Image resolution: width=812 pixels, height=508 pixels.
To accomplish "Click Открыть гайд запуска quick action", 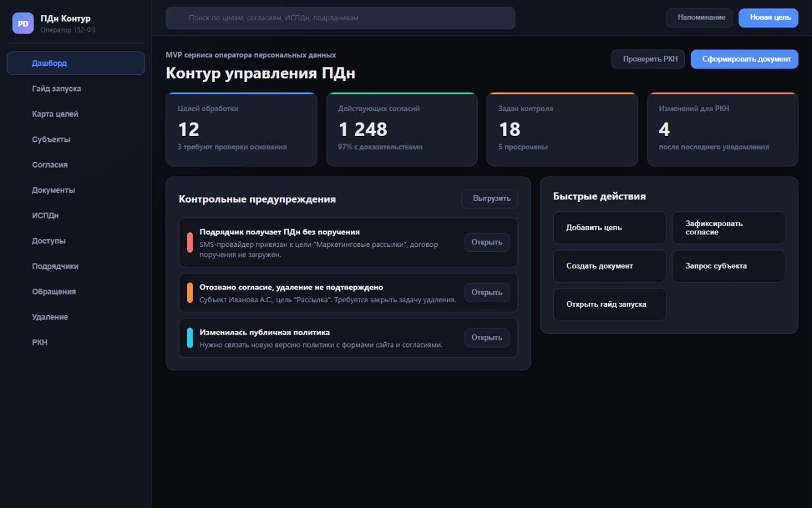I will [610, 304].
